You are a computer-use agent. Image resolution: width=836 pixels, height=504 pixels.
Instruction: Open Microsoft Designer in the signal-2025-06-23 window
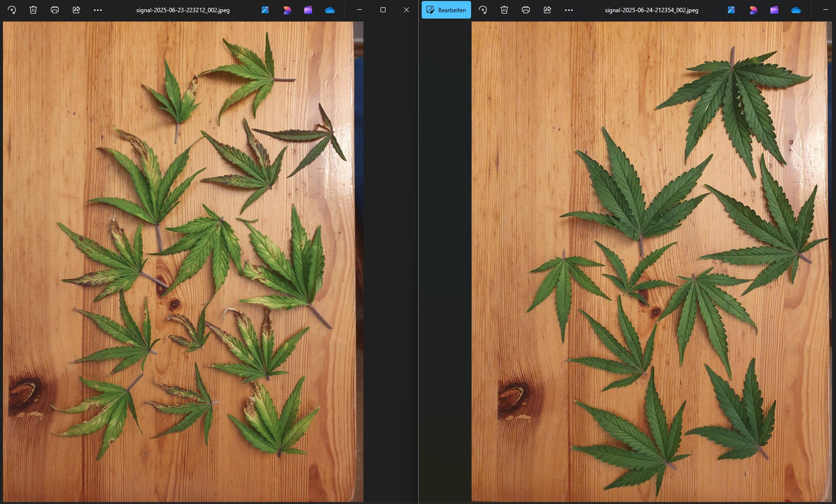tap(287, 10)
